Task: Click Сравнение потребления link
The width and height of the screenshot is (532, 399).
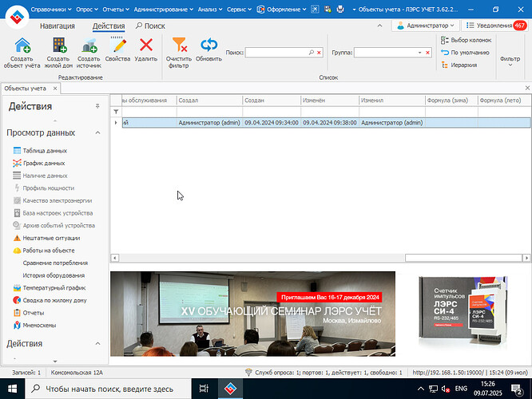Action: (x=55, y=263)
